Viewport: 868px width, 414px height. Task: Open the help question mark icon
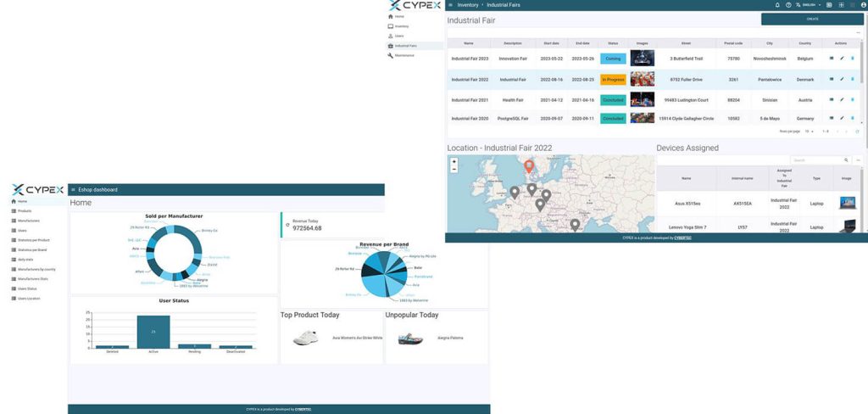pyautogui.click(x=788, y=5)
